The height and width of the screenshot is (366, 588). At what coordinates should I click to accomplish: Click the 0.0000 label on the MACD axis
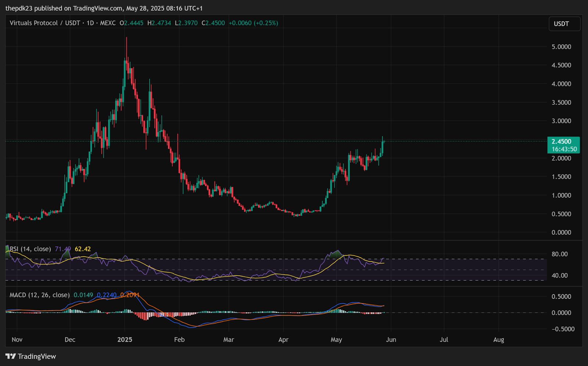point(561,313)
